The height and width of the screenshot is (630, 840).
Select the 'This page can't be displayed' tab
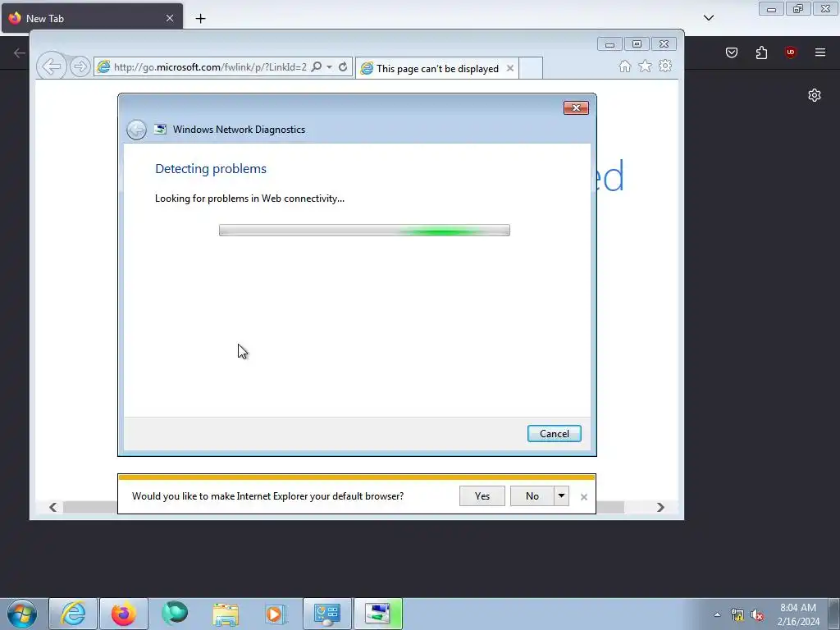click(x=436, y=69)
